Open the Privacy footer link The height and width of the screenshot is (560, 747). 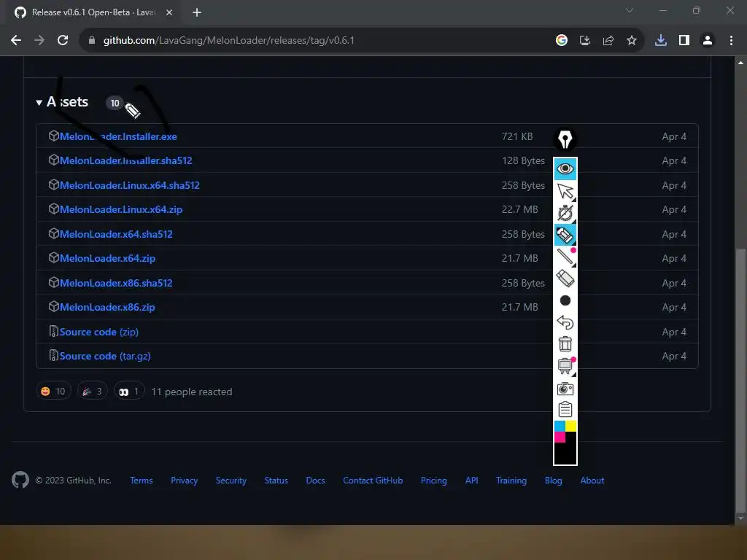point(185,481)
